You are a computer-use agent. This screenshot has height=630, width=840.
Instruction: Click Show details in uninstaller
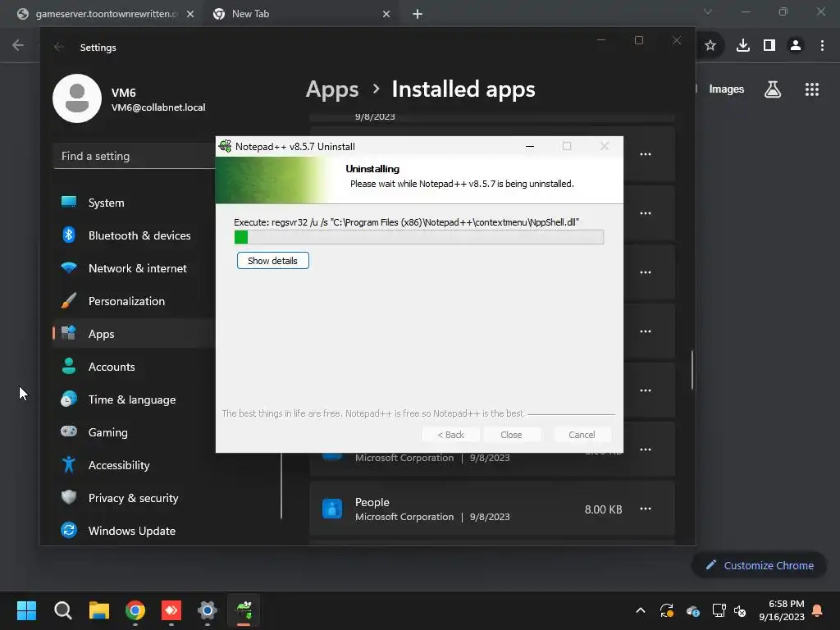pyautogui.click(x=272, y=261)
